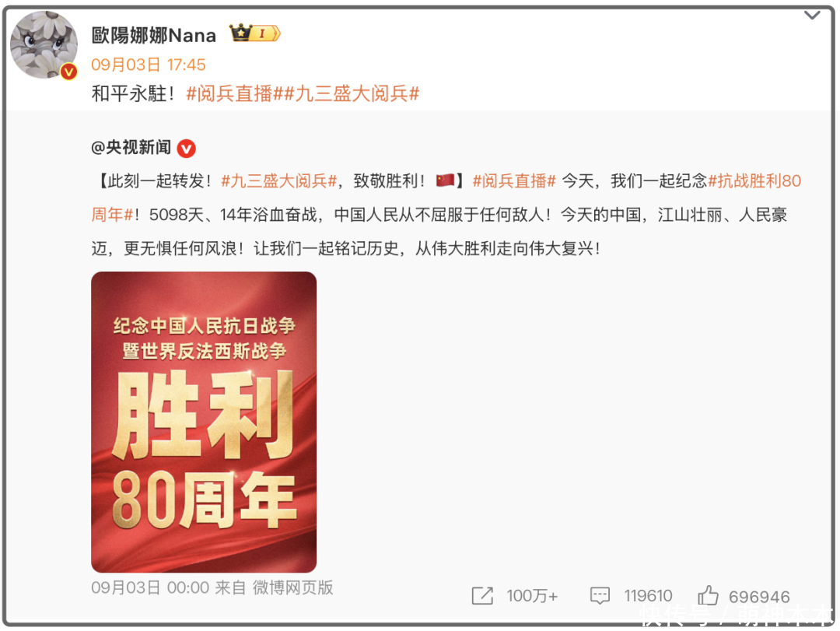Click the verified badge beside 央视新闻
The height and width of the screenshot is (631, 840).
click(x=186, y=149)
